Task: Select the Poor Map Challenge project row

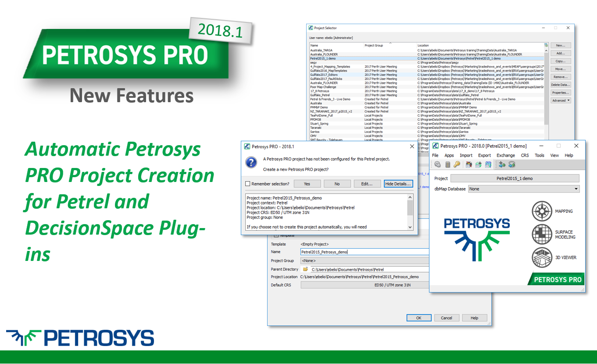Action: (426, 87)
